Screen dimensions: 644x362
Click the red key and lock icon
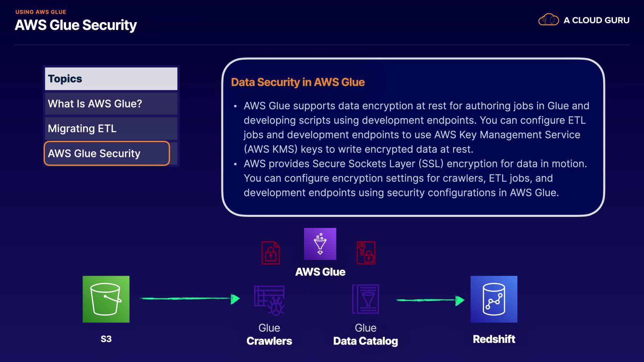(366, 253)
